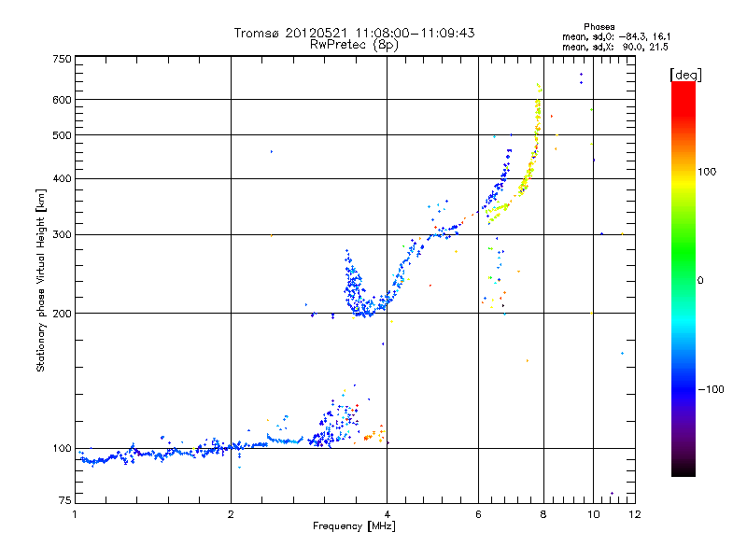This screenshot has width=747, height=560.
Task: Click x-axis tick label '12'
Action: [635, 514]
